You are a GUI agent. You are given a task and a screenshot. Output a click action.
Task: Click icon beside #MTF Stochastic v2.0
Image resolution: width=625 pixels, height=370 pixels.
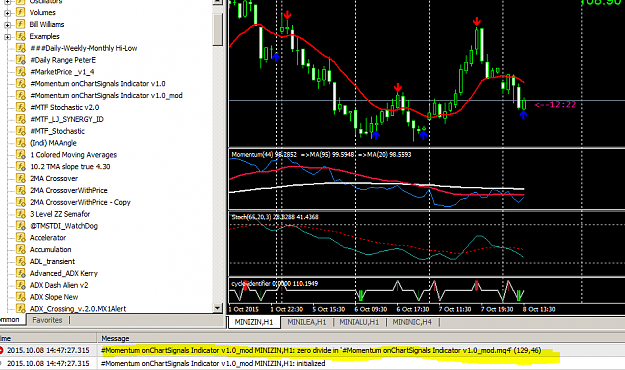click(21, 107)
